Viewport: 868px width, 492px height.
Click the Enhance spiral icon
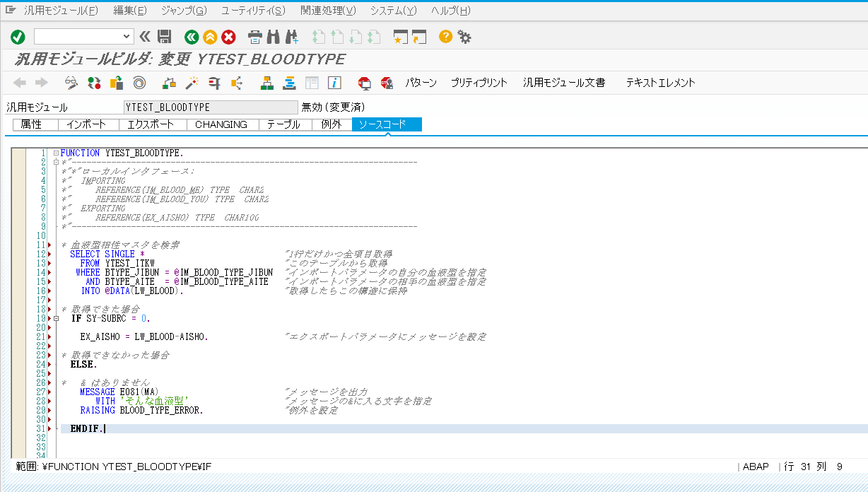coord(139,83)
